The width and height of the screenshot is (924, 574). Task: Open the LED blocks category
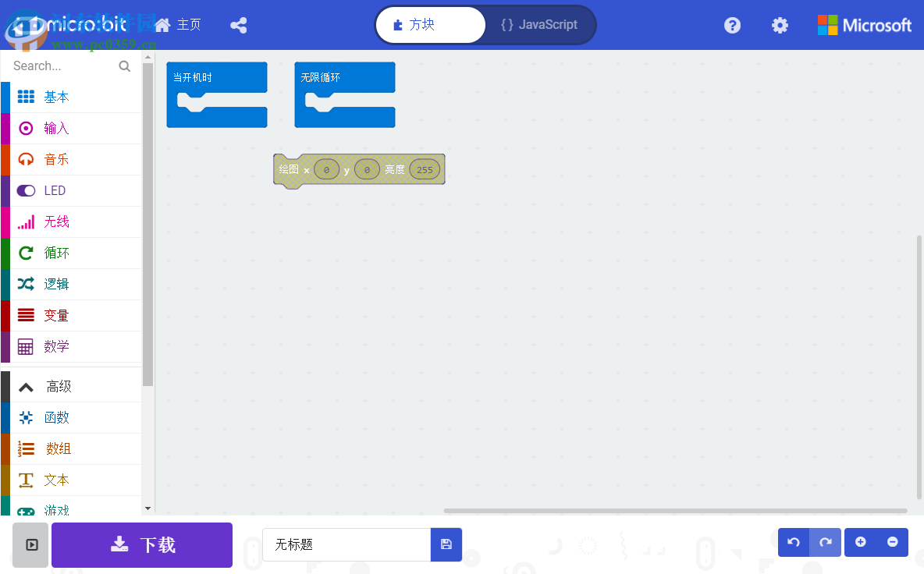coord(55,190)
